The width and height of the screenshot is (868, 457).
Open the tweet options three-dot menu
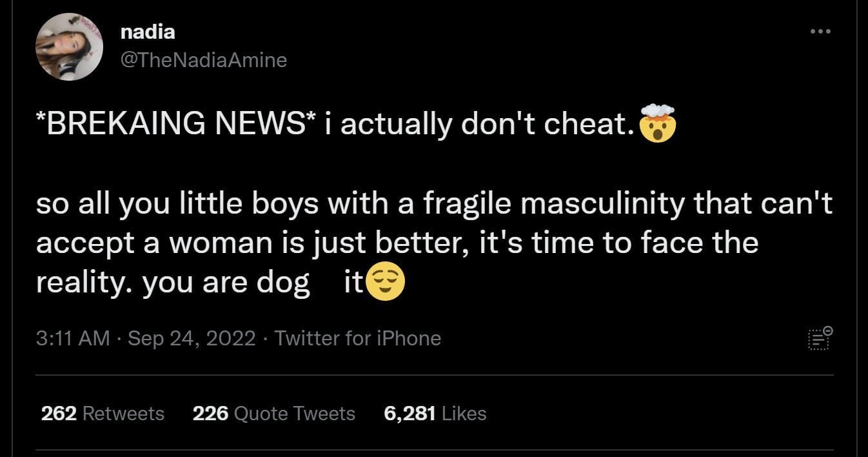click(x=822, y=30)
